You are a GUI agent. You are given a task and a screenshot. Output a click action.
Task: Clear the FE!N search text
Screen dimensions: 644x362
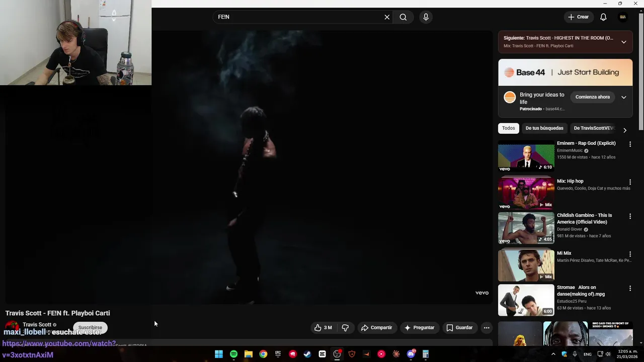(x=387, y=17)
